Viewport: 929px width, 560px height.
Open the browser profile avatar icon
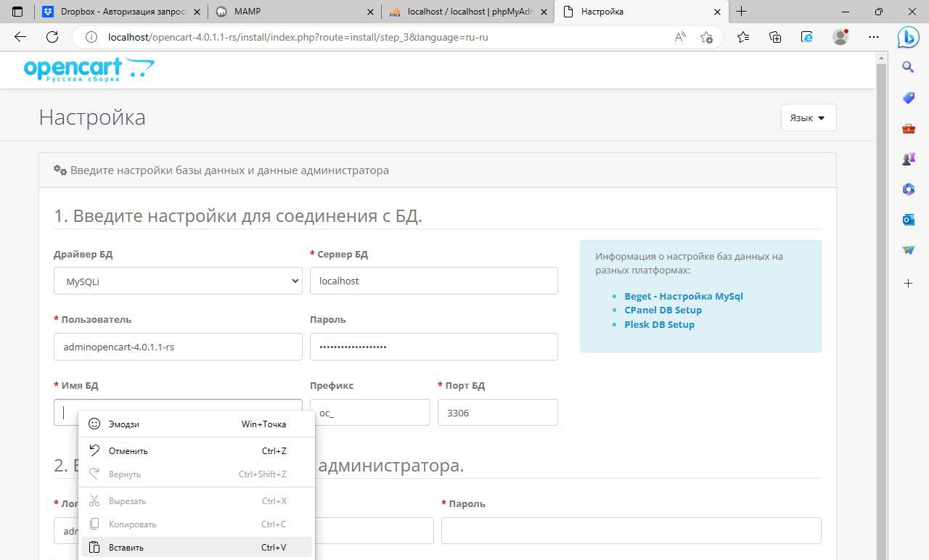840,37
